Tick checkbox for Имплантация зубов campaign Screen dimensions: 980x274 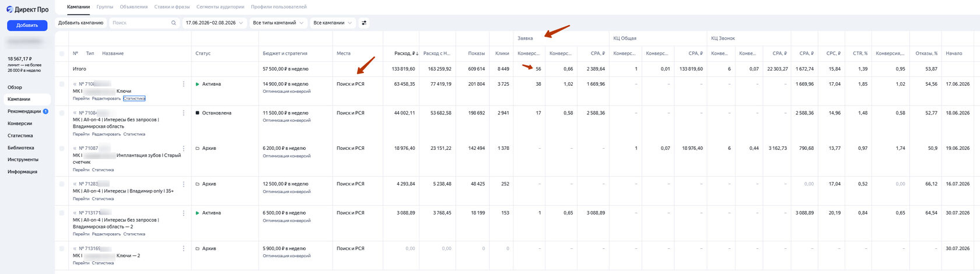[62, 149]
